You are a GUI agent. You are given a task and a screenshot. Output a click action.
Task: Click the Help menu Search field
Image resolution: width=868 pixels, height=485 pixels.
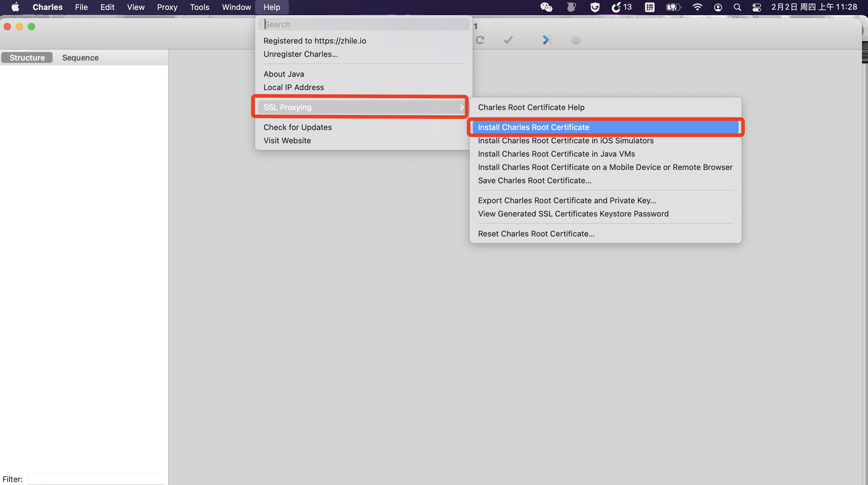click(364, 24)
